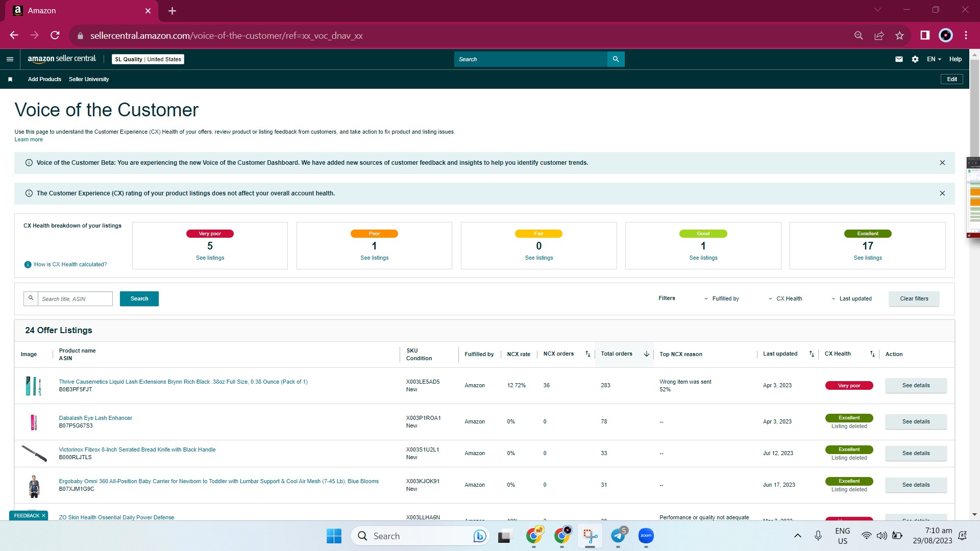Image resolution: width=980 pixels, height=551 pixels.
Task: Expand the CX Health filter dropdown
Action: tap(785, 299)
